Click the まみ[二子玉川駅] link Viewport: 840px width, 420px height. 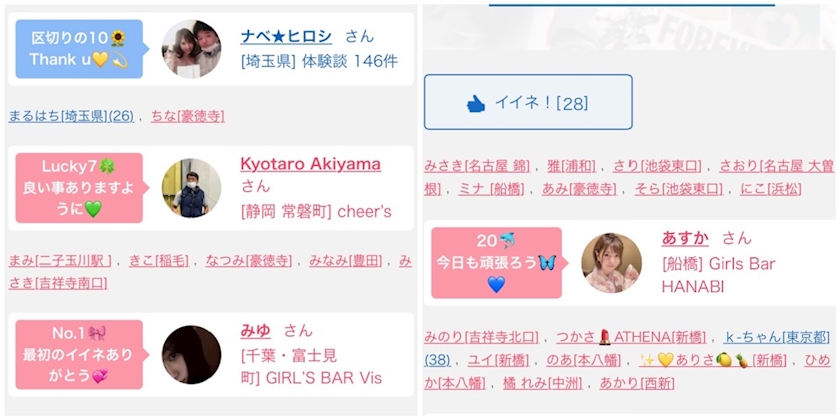click(60, 261)
